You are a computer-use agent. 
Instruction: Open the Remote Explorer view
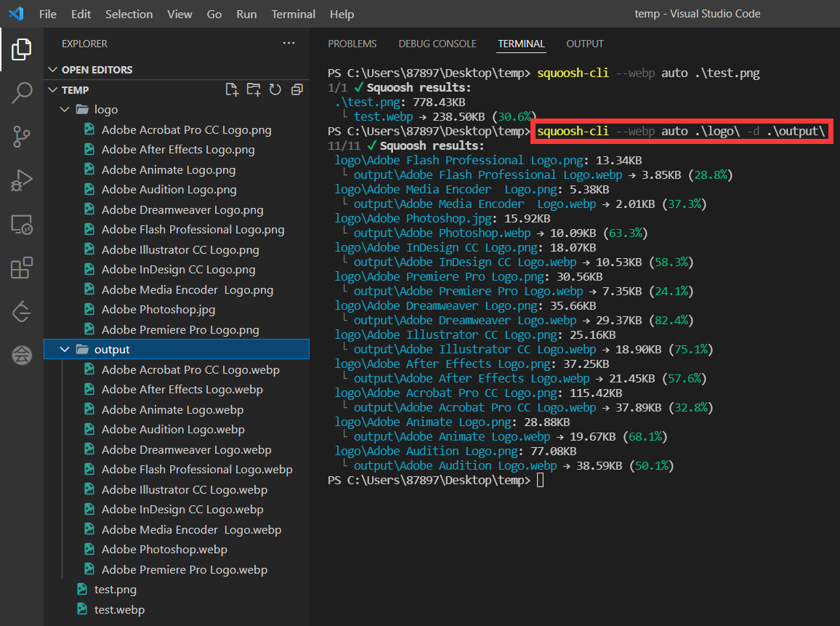tap(21, 225)
